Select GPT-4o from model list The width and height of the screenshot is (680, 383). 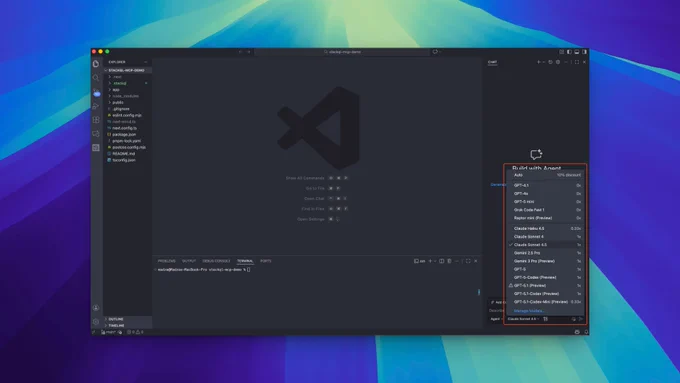coord(546,194)
